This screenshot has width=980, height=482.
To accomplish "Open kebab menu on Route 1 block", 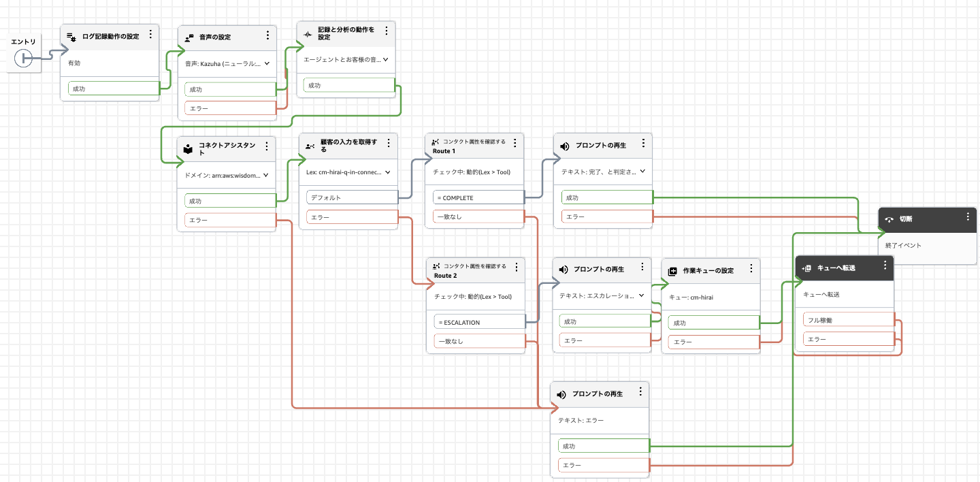I will (514, 143).
